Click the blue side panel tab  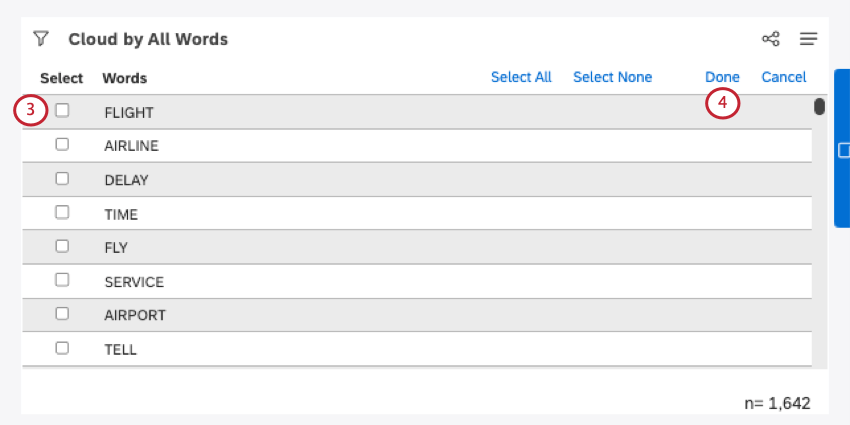pyautogui.click(x=842, y=149)
